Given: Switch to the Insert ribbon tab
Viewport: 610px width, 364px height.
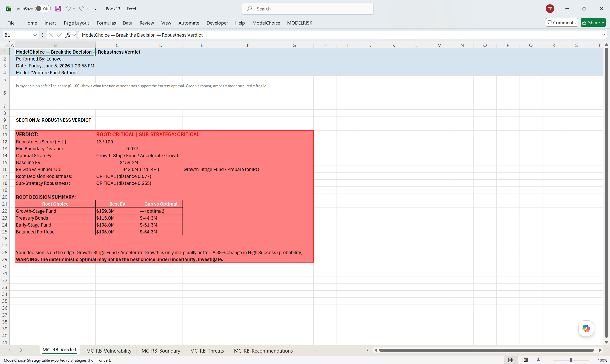Looking at the screenshot, I should [x=50, y=23].
